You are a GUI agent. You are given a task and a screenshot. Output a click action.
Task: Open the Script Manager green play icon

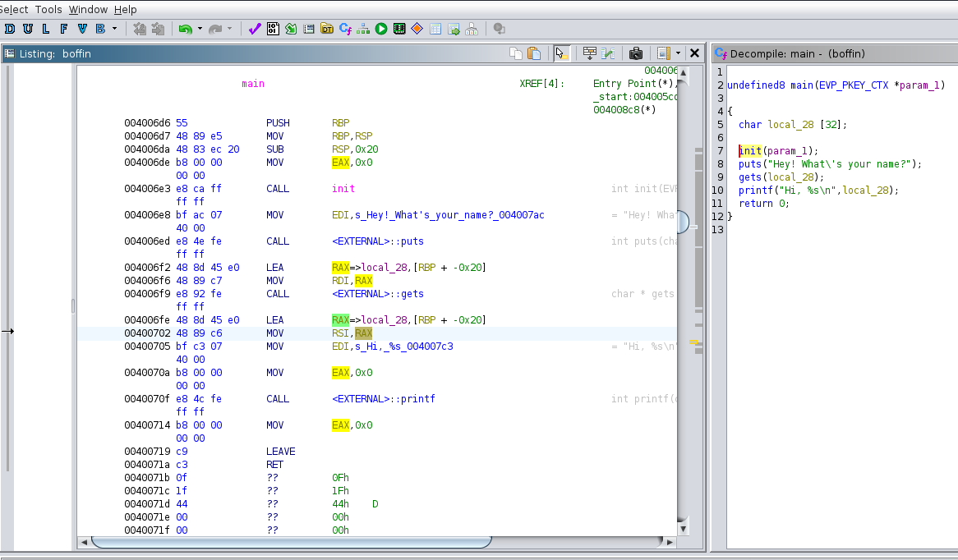pyautogui.click(x=381, y=29)
